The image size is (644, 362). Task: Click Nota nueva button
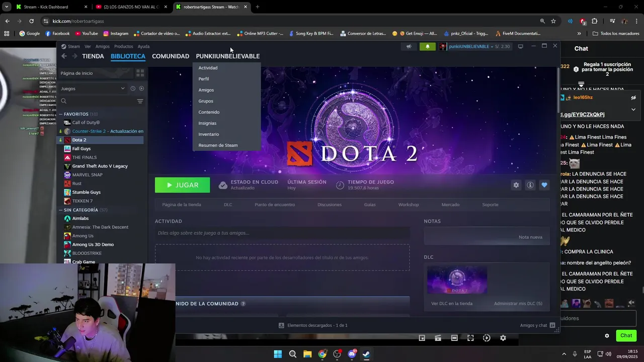[x=530, y=237]
